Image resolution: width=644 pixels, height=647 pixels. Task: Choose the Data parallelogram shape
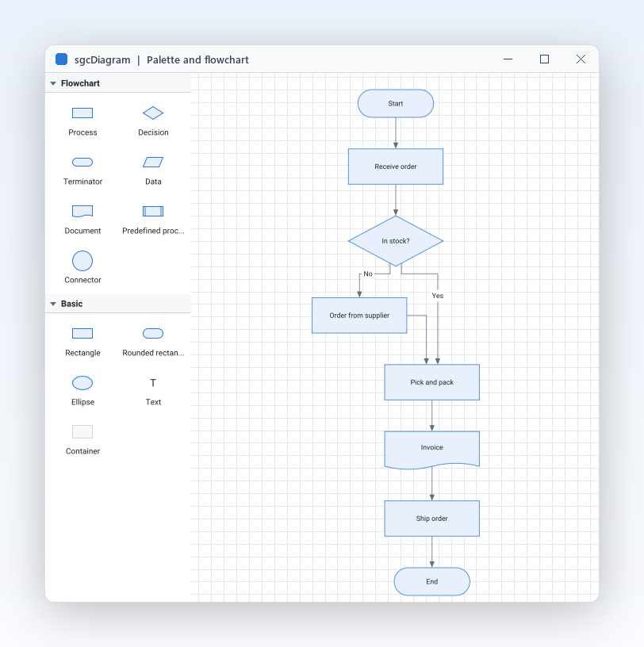[x=153, y=163]
